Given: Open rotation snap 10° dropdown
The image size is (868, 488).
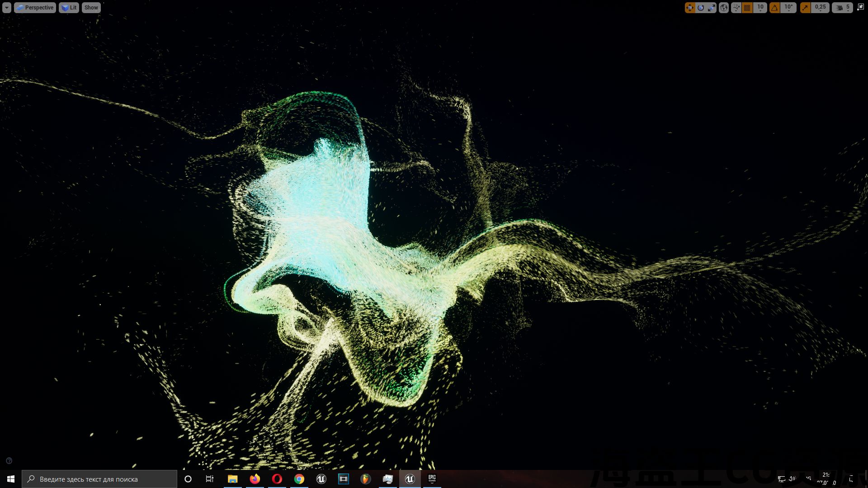Looking at the screenshot, I should [789, 8].
